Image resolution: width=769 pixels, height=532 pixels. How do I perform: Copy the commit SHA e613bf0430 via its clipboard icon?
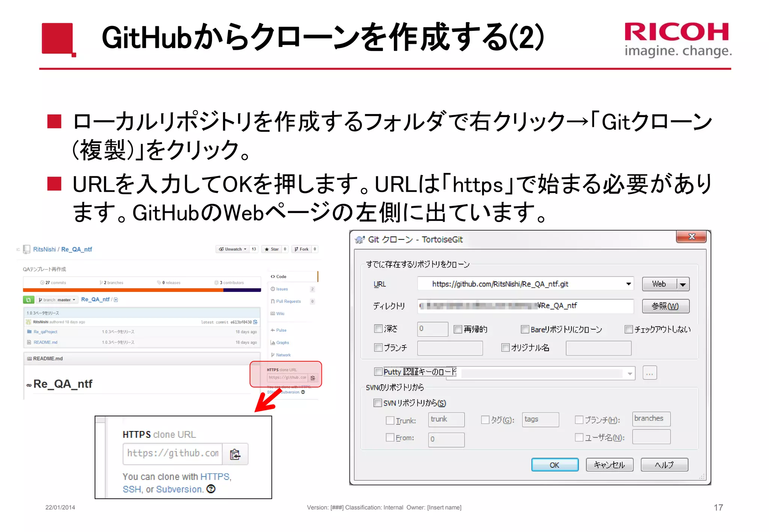click(255, 322)
